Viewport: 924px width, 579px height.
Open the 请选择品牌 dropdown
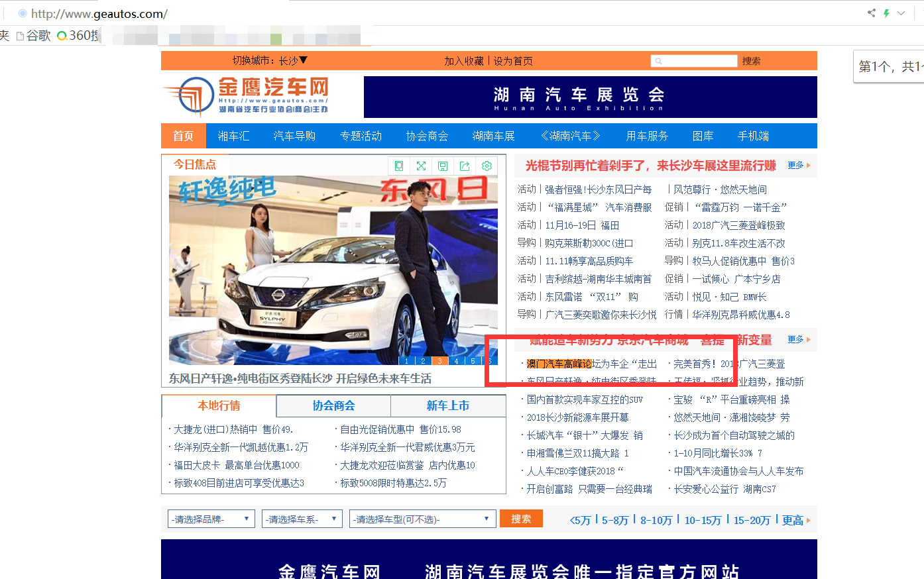(x=211, y=519)
